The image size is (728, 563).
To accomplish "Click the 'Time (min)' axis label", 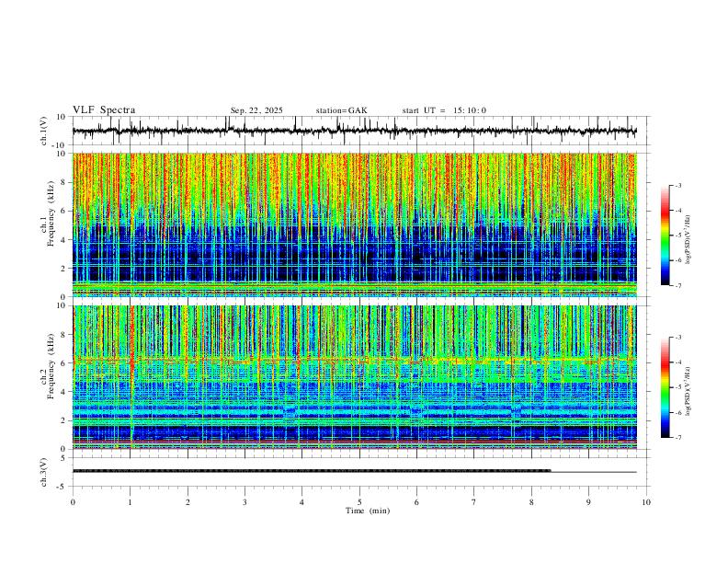I will 368,511.
